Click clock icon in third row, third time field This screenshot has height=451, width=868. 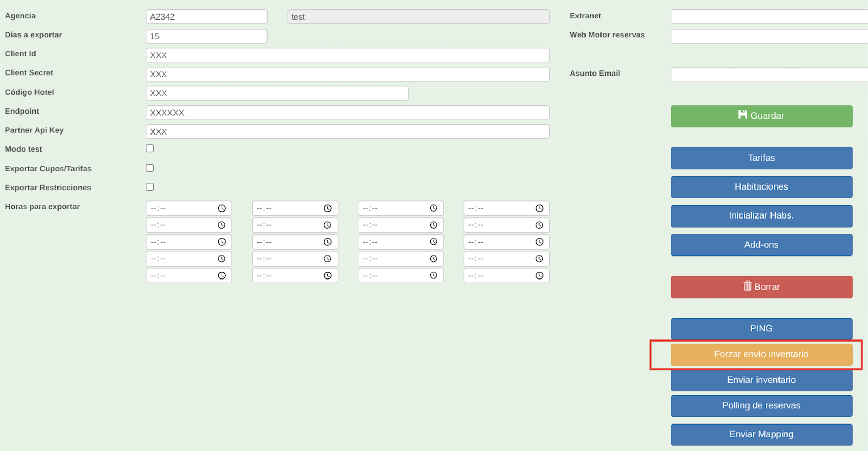point(433,242)
